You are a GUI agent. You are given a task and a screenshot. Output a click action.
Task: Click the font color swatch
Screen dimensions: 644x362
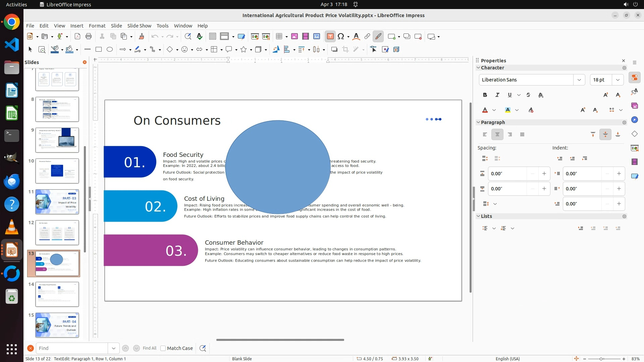coord(485,110)
